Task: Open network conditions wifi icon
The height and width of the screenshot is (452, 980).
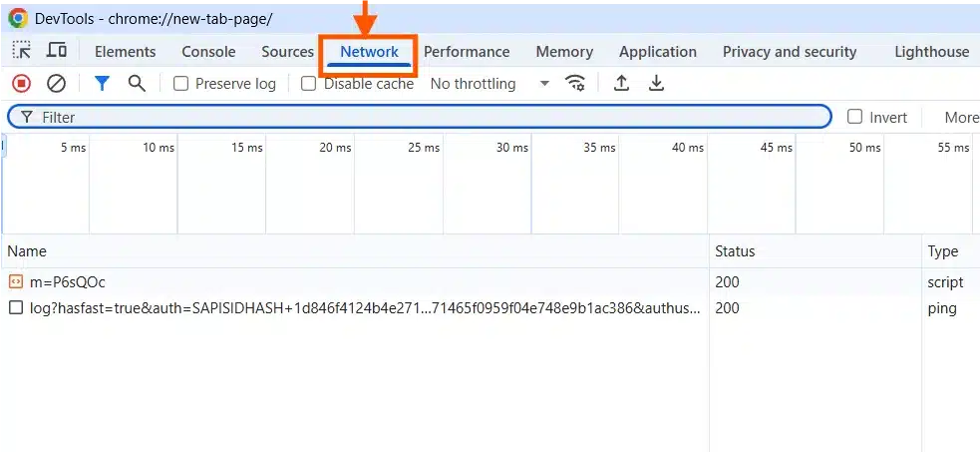Action: pyautogui.click(x=575, y=83)
